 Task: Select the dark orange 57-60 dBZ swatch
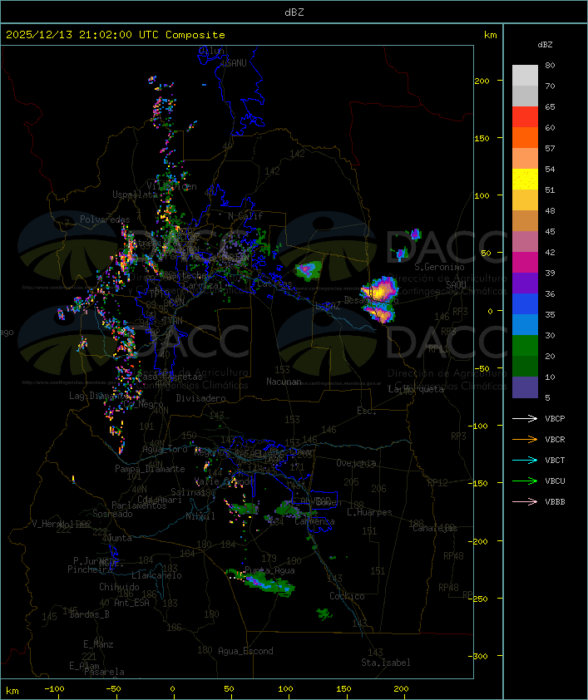(x=525, y=137)
